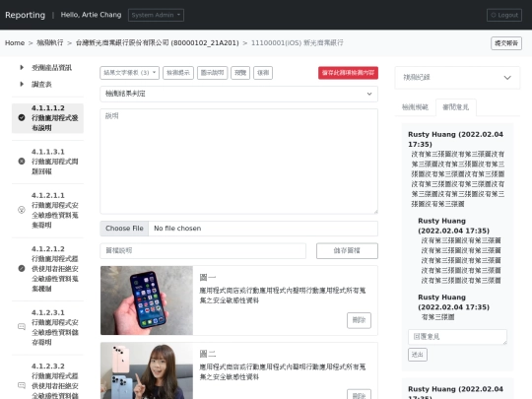The image size is (532, 399).
Task: Go to Home via breadcrumb
Action: 15,43
